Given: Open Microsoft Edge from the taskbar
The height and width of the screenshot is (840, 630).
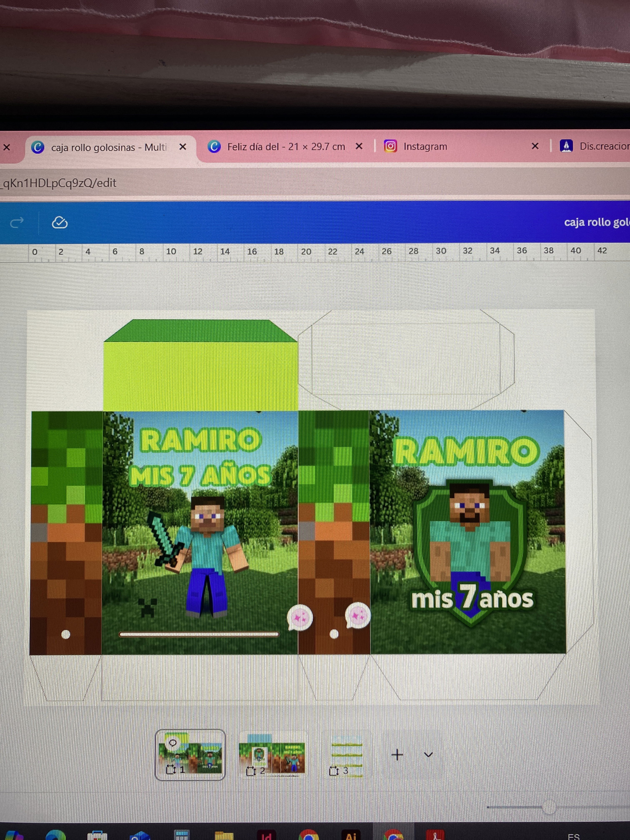Looking at the screenshot, I should [x=56, y=835].
